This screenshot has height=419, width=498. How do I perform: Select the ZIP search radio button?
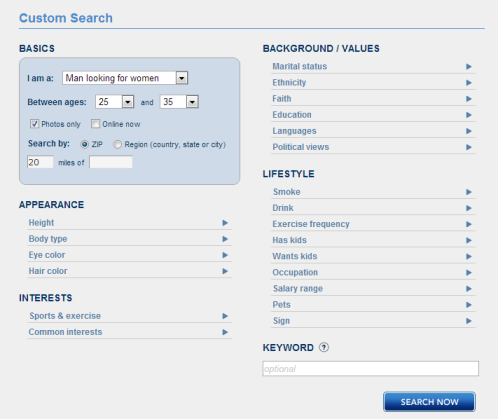84,144
